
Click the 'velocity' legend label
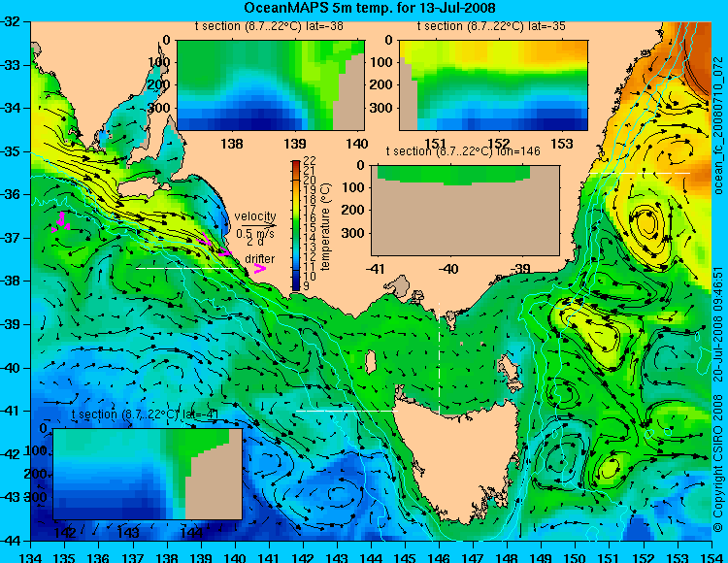[255, 216]
